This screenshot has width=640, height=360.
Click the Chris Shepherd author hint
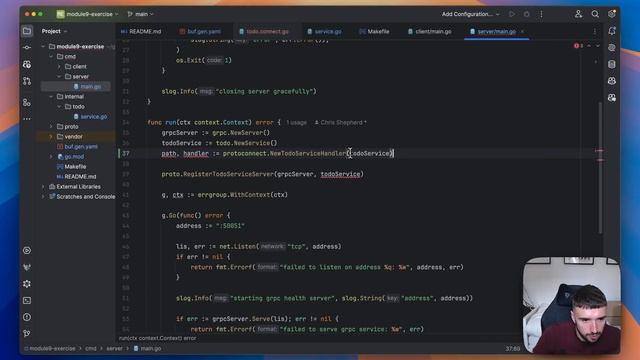(340, 122)
